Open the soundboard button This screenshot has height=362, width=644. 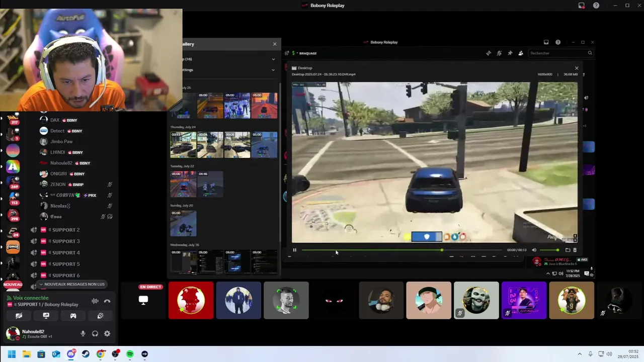[100, 316]
